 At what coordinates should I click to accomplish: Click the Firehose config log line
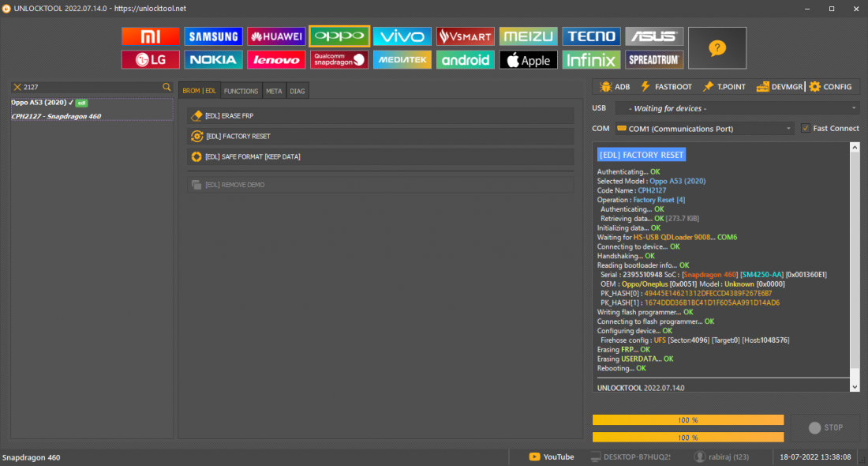[x=694, y=340]
